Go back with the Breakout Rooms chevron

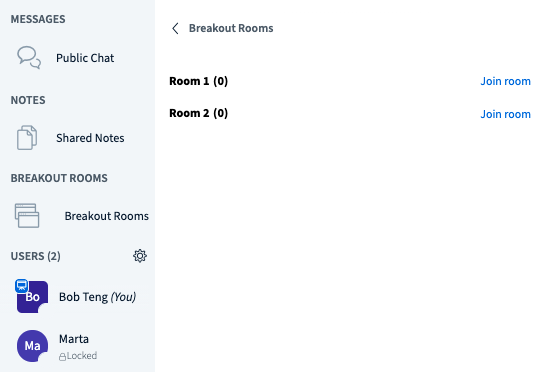coord(175,28)
